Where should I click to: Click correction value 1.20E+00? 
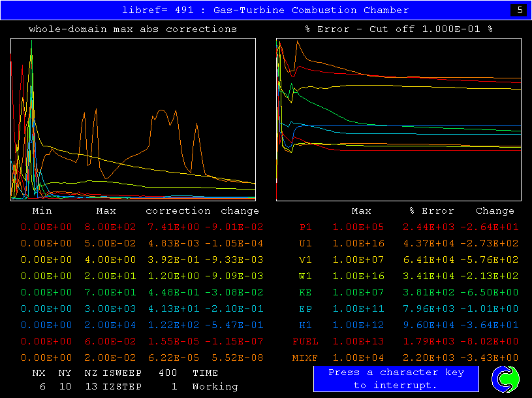[x=174, y=276]
